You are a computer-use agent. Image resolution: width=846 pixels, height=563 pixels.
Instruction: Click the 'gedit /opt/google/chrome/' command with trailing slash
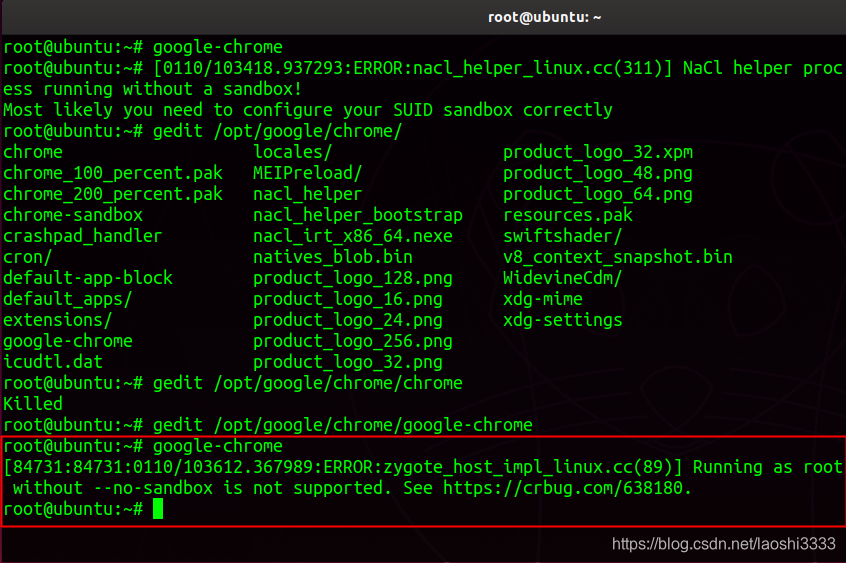(278, 131)
